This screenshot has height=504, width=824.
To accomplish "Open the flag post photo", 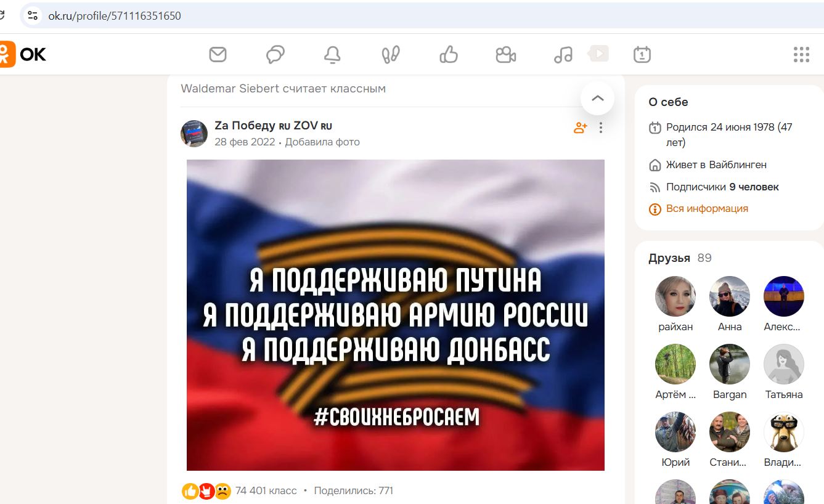I will 396,315.
